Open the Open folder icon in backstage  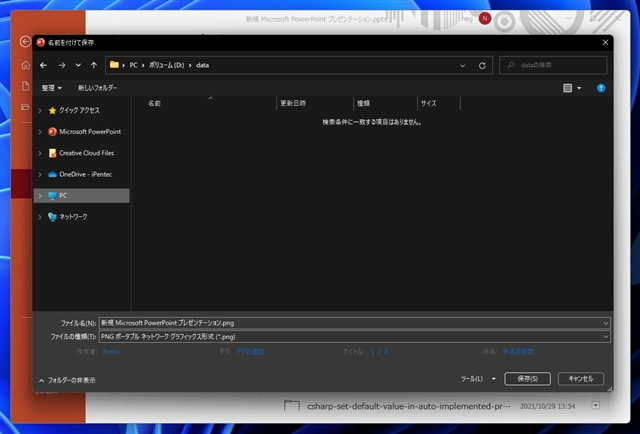tap(25, 107)
